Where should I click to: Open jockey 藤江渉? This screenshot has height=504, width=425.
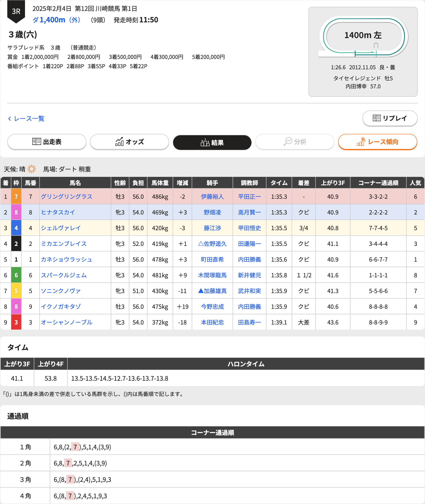[212, 228]
